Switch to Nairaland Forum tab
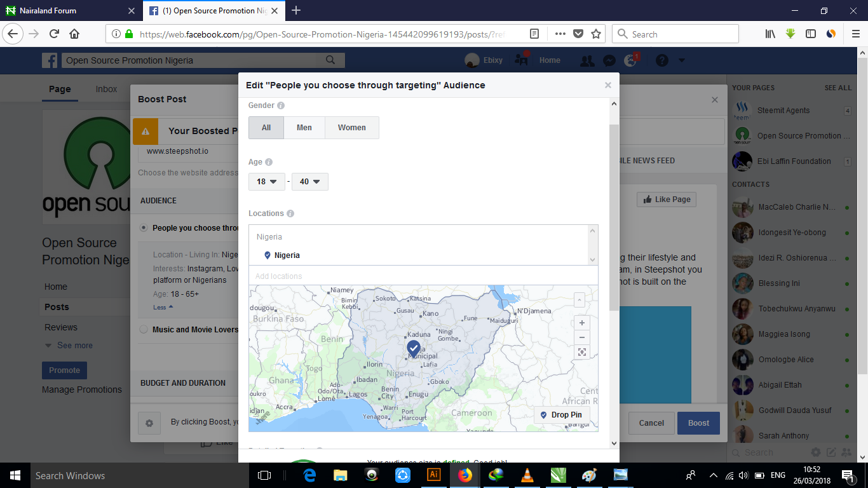Screen dimensions: 868x488 point(71,11)
